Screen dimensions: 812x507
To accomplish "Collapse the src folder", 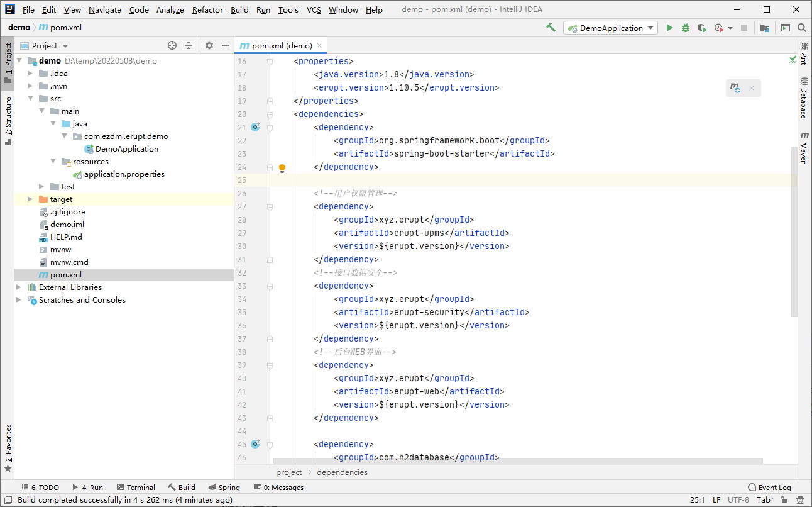I will pyautogui.click(x=30, y=99).
